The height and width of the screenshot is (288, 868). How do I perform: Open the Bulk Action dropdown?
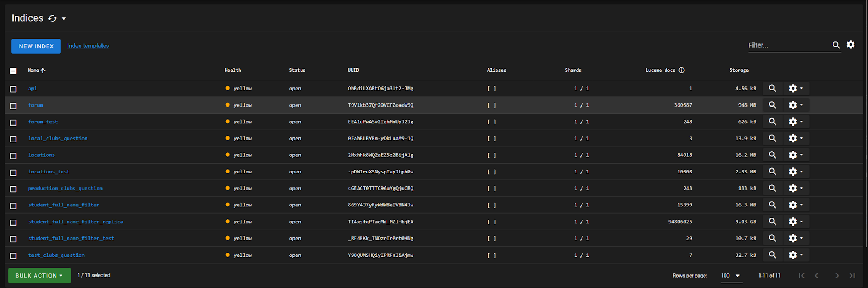(39, 276)
